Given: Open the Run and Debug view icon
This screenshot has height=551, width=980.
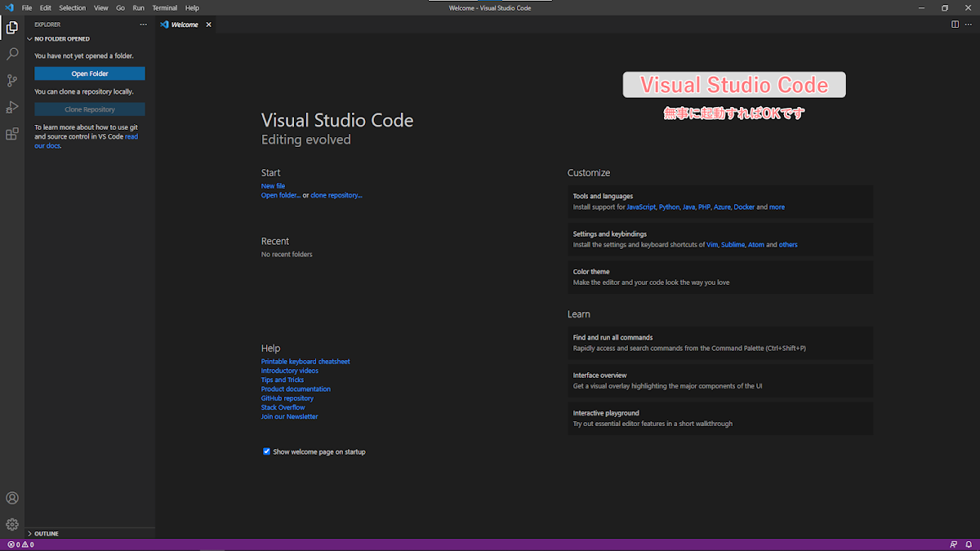Looking at the screenshot, I should [12, 107].
